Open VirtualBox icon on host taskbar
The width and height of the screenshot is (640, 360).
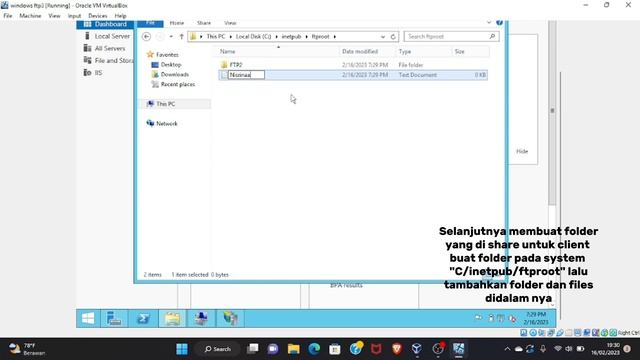click(416, 349)
